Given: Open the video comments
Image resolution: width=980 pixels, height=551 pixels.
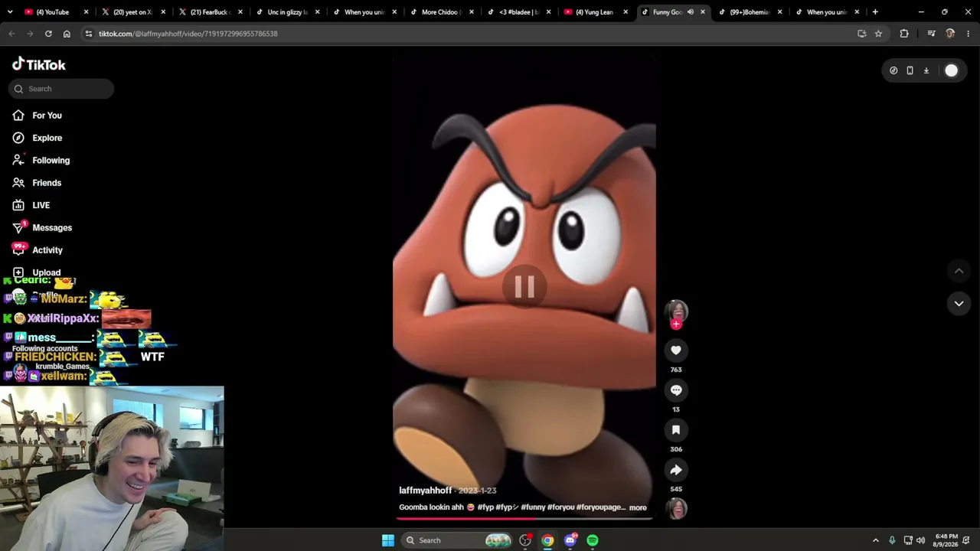Looking at the screenshot, I should pyautogui.click(x=676, y=390).
